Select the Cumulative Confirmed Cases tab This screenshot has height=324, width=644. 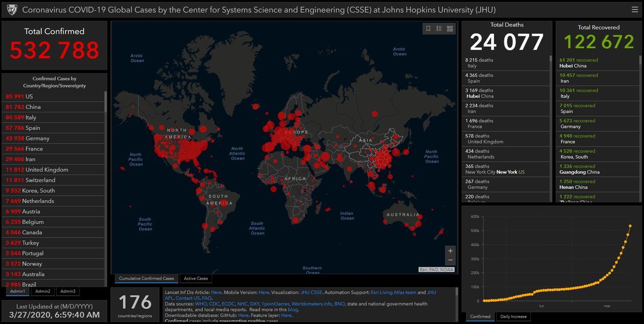147,279
